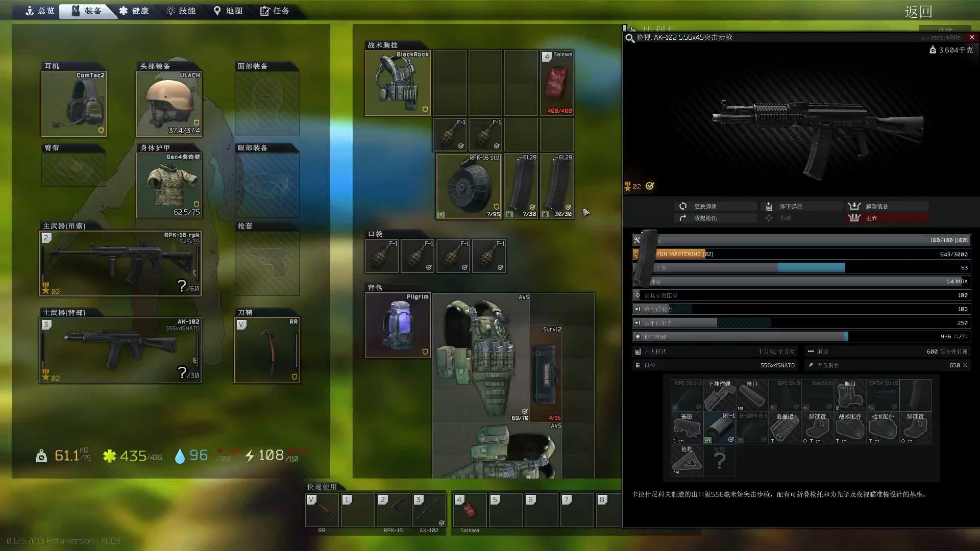This screenshot has height=551, width=980.
Task: Click the 61.1 kg carry weight indicator
Action: point(63,455)
